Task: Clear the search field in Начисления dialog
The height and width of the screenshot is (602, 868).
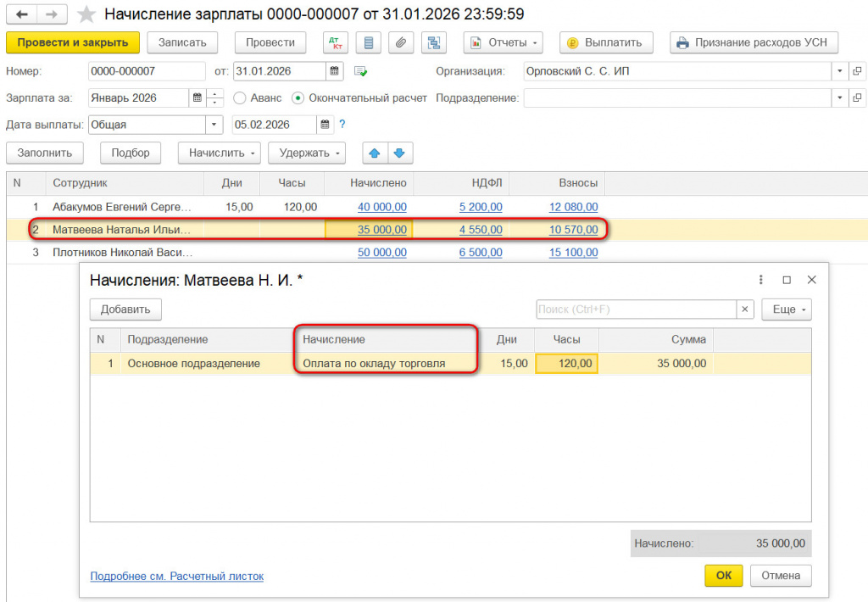Action: pos(744,309)
